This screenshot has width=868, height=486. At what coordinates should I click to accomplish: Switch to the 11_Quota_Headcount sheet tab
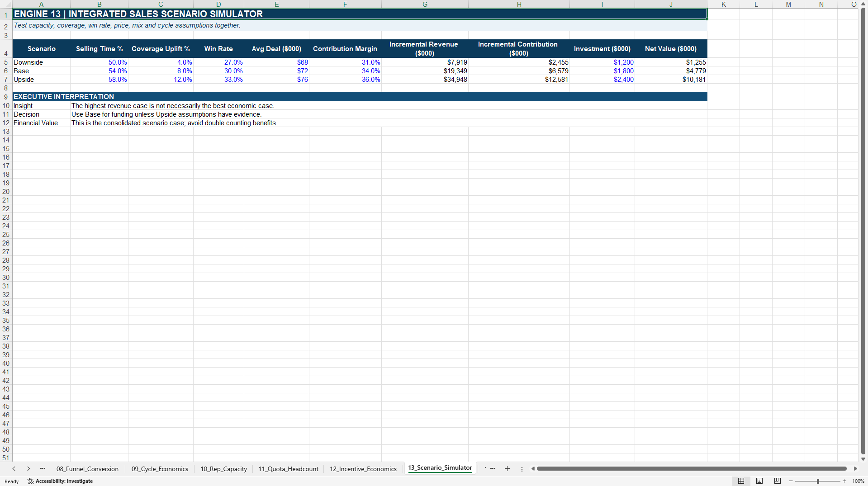click(288, 469)
